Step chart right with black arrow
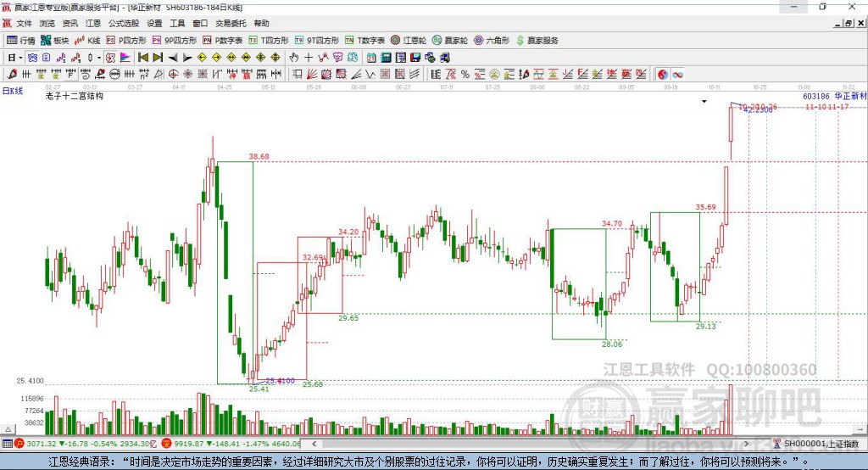Screen dimensions: 868x470 [x=187, y=58]
